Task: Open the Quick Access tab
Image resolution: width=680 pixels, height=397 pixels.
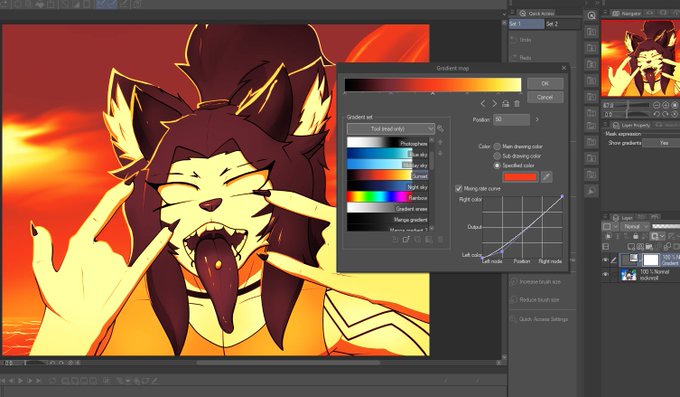Action: point(536,13)
